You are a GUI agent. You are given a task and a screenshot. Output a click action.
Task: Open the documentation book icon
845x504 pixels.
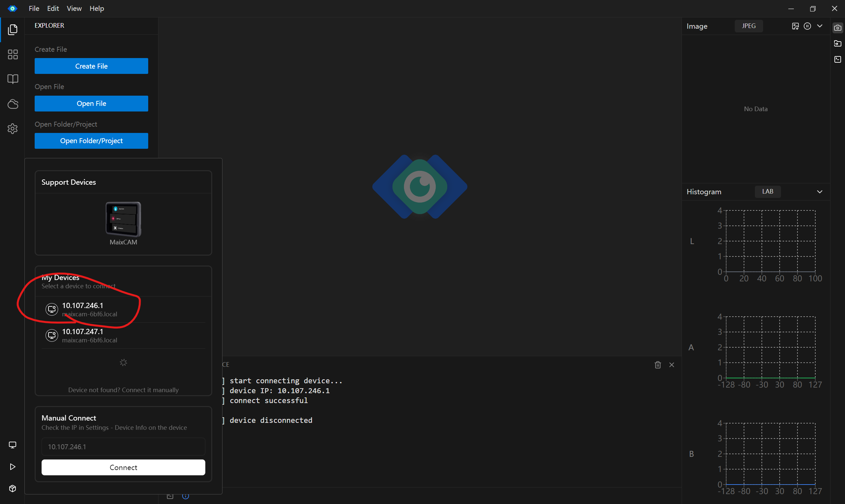[13, 79]
